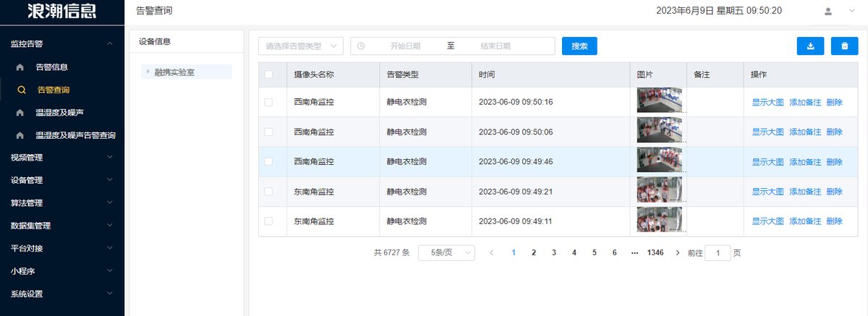This screenshot has width=868, height=316.
Task: Select 告警查询 menu item
Action: tap(62, 90)
